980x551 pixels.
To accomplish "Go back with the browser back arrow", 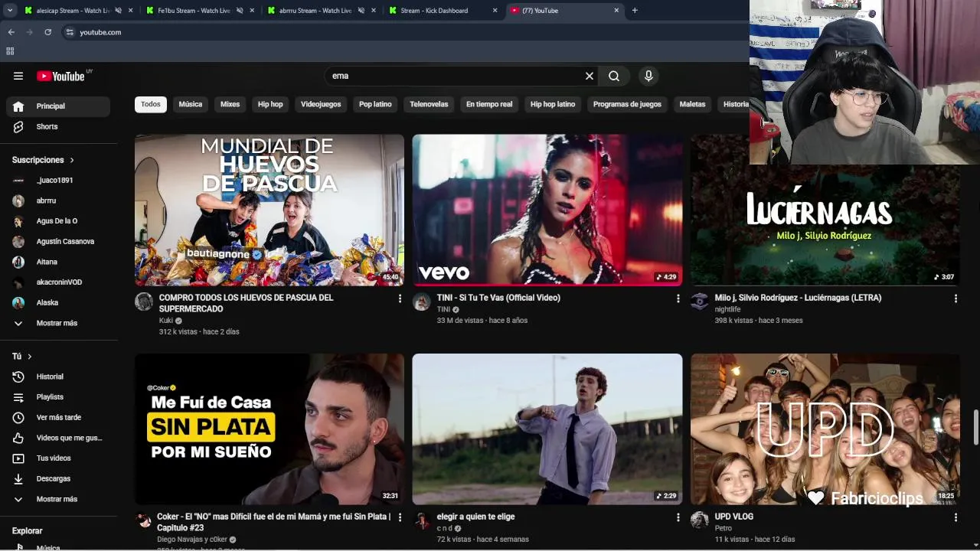I will click(11, 32).
